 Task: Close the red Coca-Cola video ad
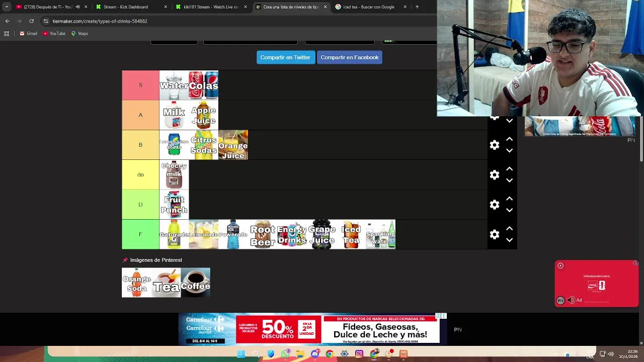[x=560, y=265]
